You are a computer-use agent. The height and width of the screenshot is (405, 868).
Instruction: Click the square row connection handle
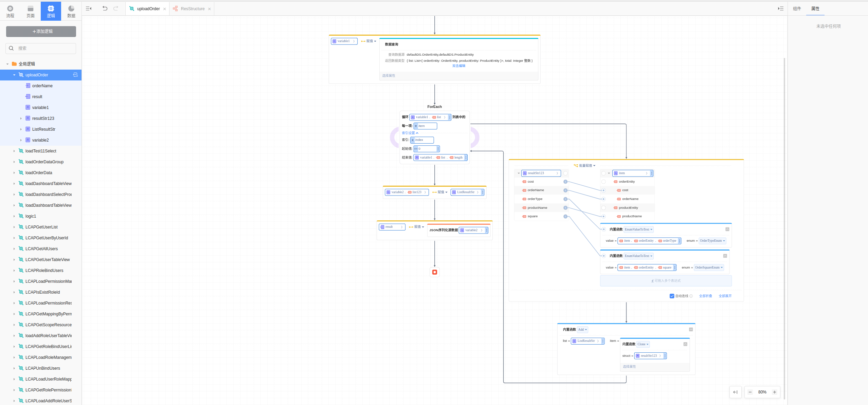coord(565,216)
